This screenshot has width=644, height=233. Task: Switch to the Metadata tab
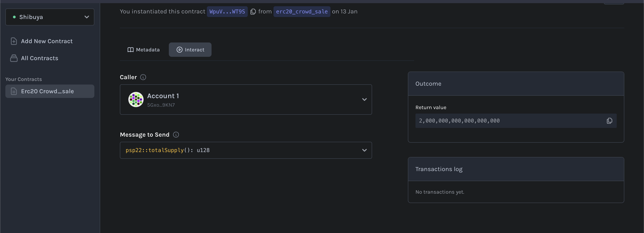pyautogui.click(x=144, y=50)
